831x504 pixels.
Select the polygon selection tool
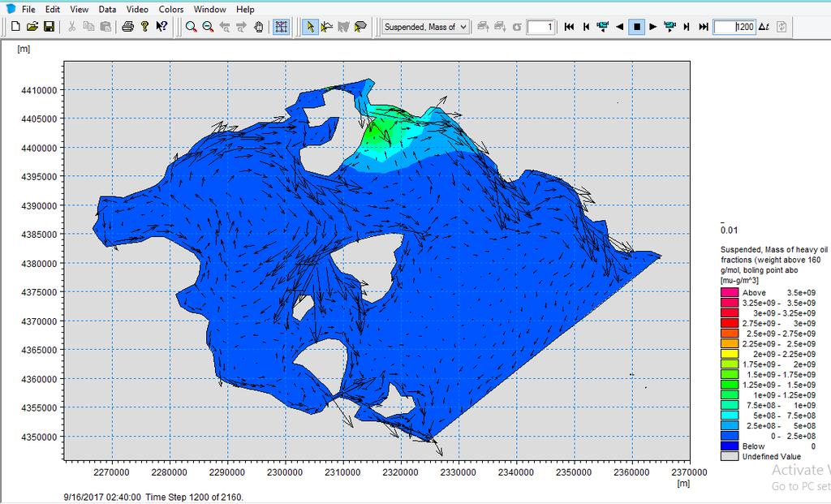pos(360,27)
